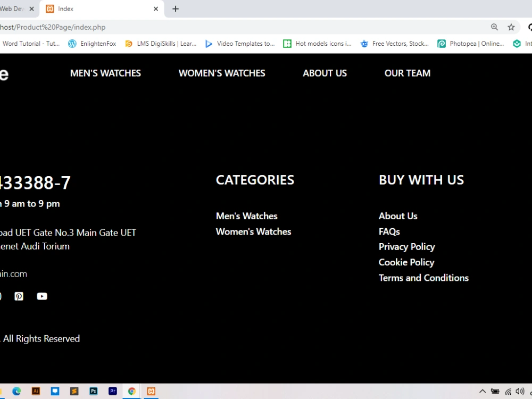This screenshot has width=532, height=399.
Task: Click the 9 am to 9 pm hours text
Action: 32,204
